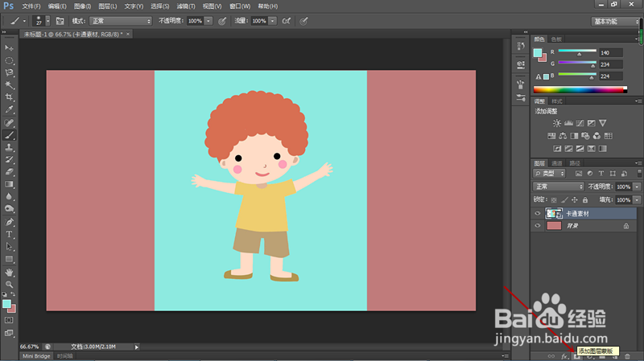Open layer opacity dropdown arrow
Image resolution: width=644 pixels, height=361 pixels.
click(x=637, y=187)
